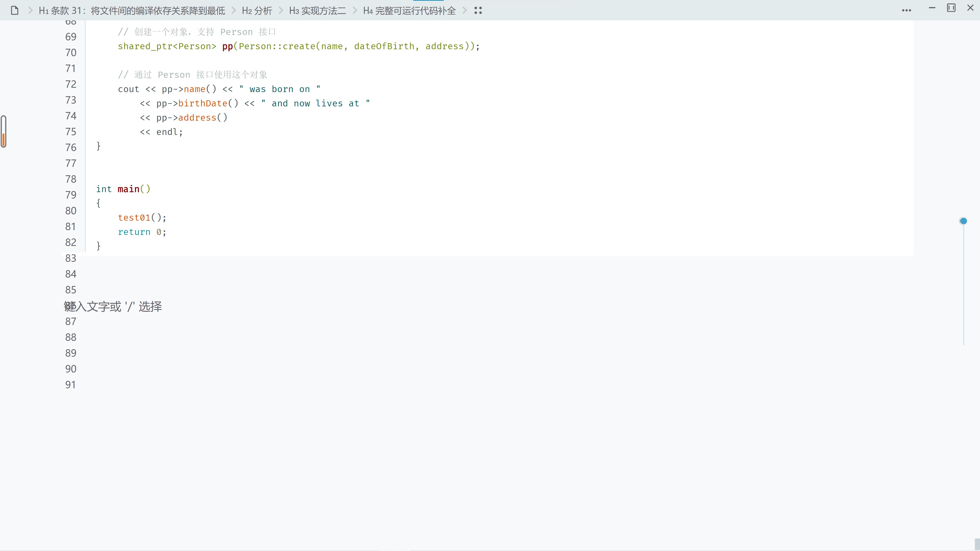Screen dimensions: 980x551
Task: Close the editor window
Action: [970, 8]
